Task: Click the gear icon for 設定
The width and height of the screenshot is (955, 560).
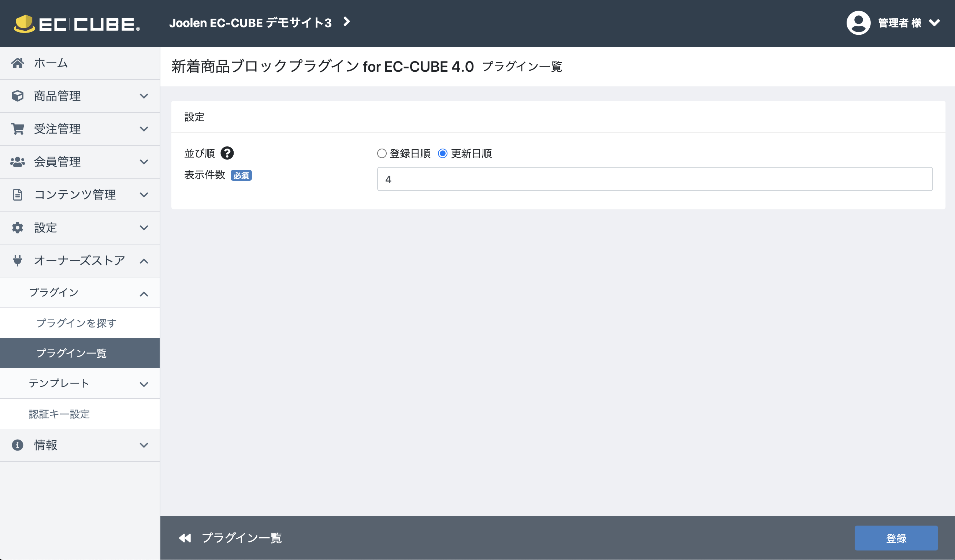Action: (x=18, y=228)
